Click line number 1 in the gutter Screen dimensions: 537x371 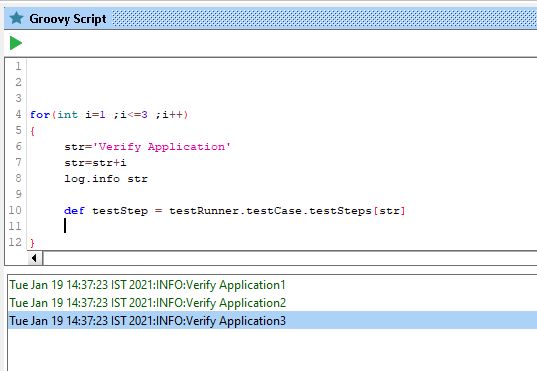click(18, 66)
